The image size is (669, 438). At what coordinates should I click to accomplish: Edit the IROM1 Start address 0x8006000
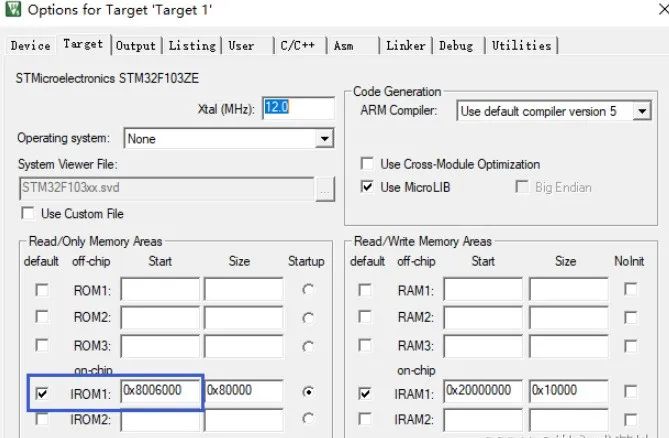(x=160, y=391)
